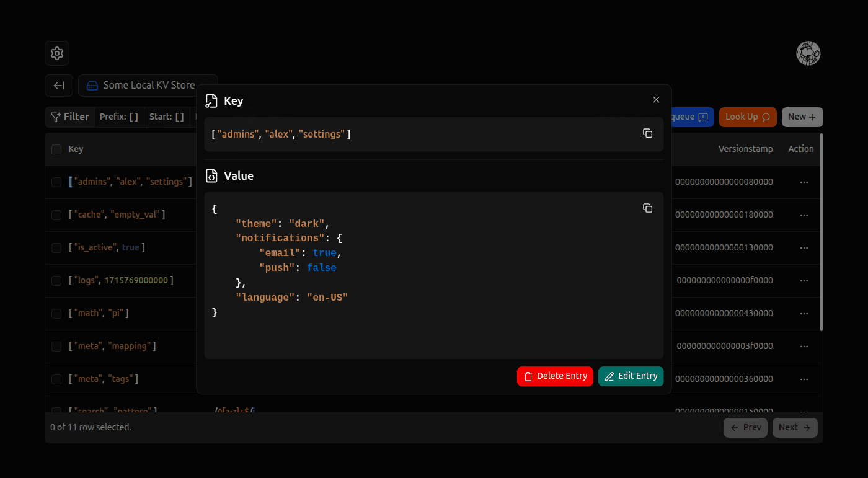
Task: Go to the next page of rows
Action: (795, 427)
